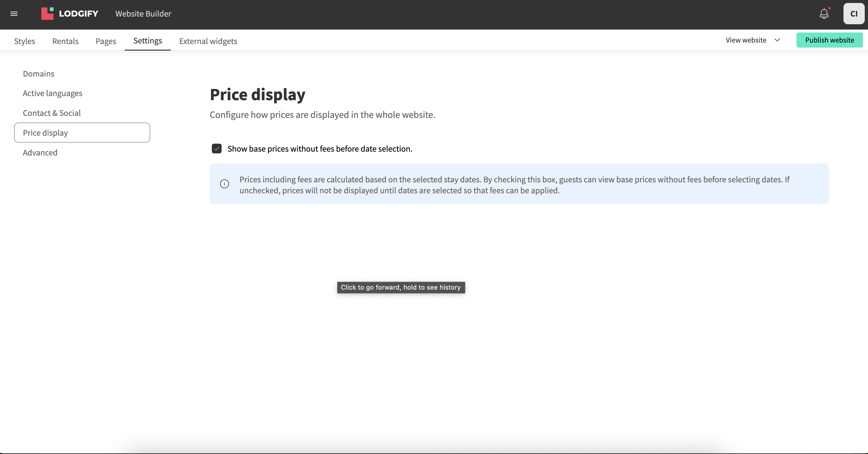Open the notifications bell
The height and width of the screenshot is (454, 868).
824,14
